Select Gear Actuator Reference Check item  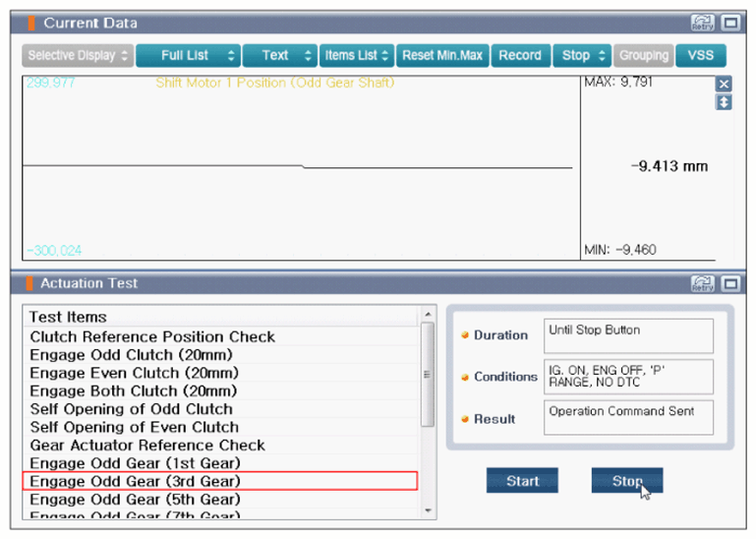[220, 445]
